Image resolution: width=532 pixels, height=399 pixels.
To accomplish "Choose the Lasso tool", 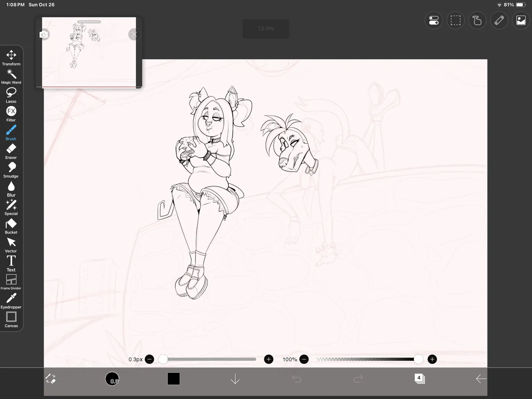I will tap(11, 95).
